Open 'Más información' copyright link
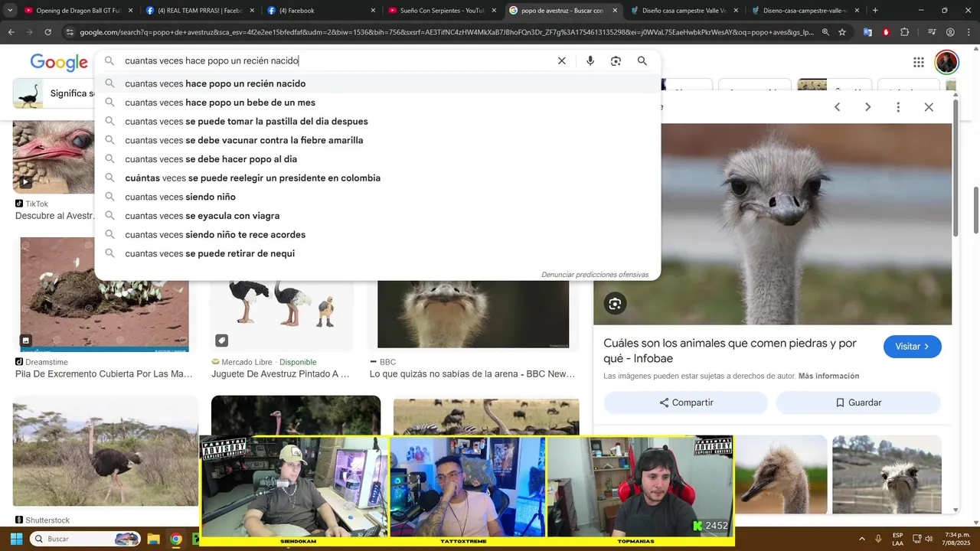980x551 pixels. tap(828, 376)
